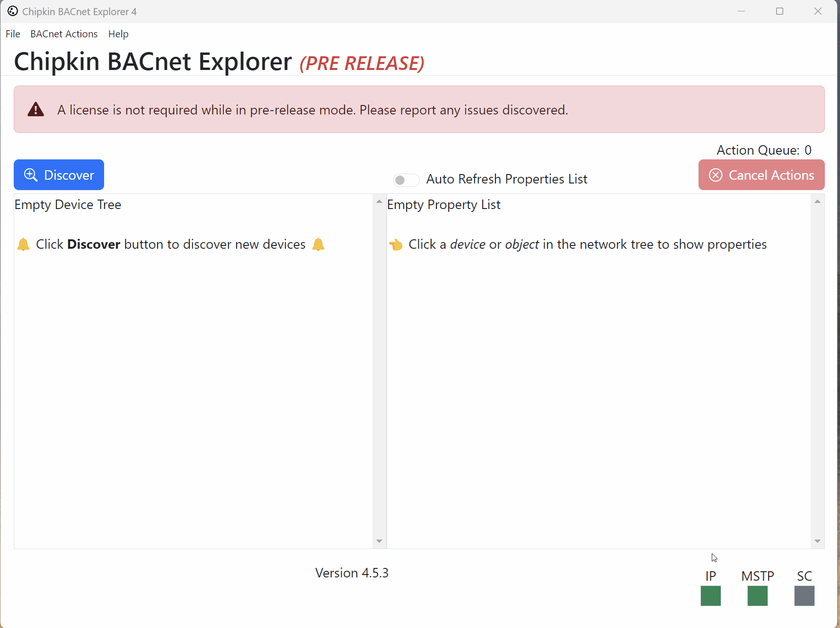Click the Cancel Actions button
This screenshot has height=628, width=840.
761,175
